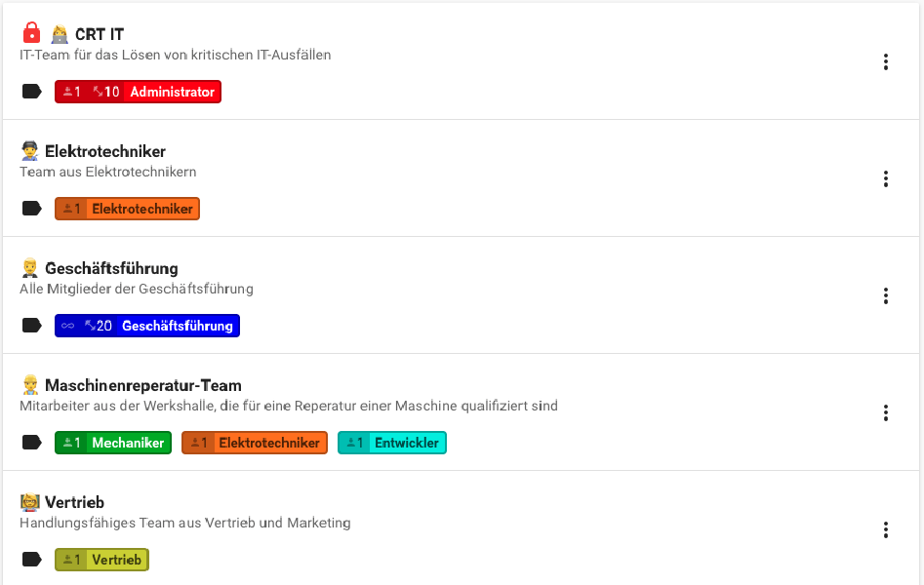The image size is (924, 585).
Task: Open the context menu of Geschäftsführung
Action: (x=886, y=295)
